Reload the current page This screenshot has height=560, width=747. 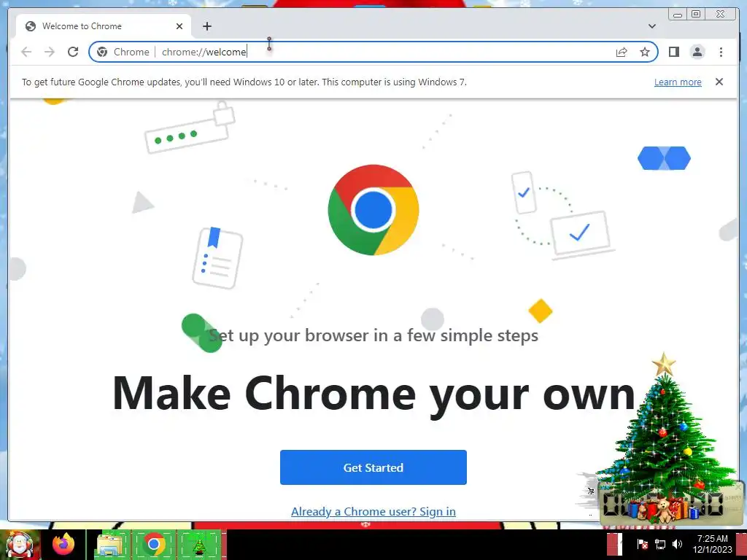click(x=73, y=52)
